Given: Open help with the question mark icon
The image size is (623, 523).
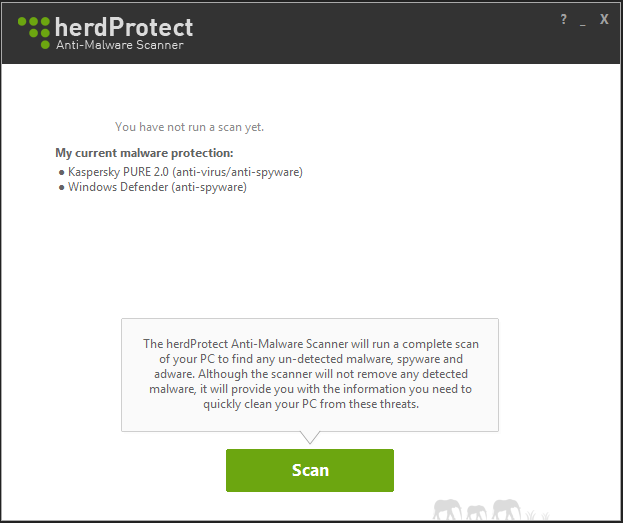Looking at the screenshot, I should (563, 19).
